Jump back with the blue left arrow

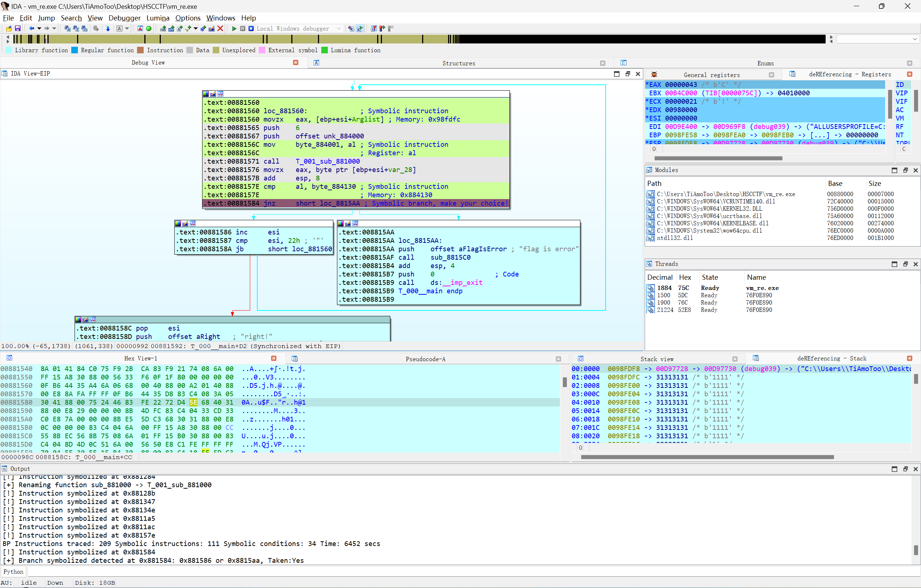coord(32,28)
